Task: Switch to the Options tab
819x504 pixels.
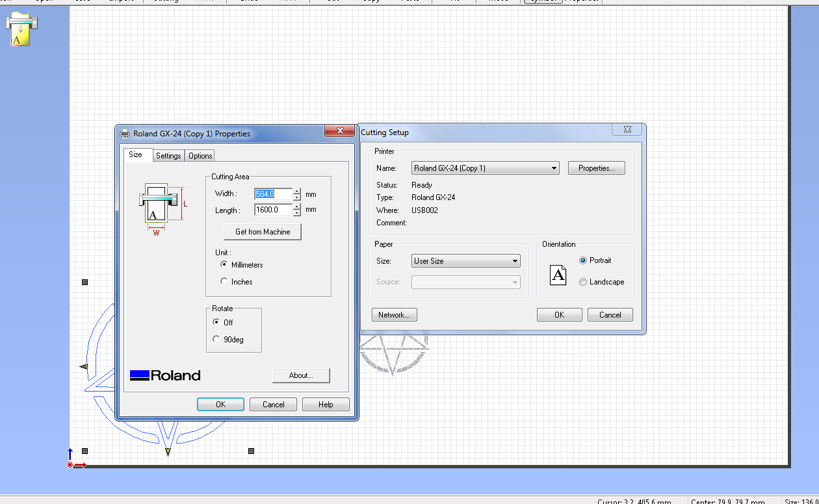Action: 200,156
